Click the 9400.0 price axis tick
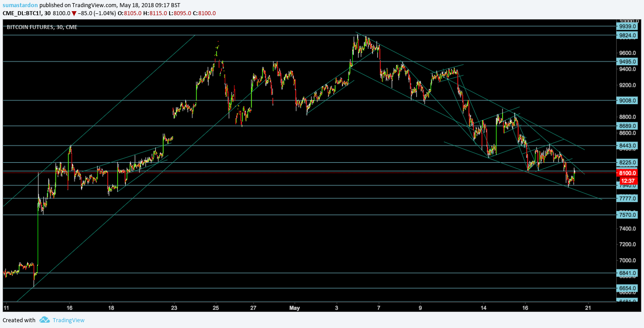 tap(627, 69)
